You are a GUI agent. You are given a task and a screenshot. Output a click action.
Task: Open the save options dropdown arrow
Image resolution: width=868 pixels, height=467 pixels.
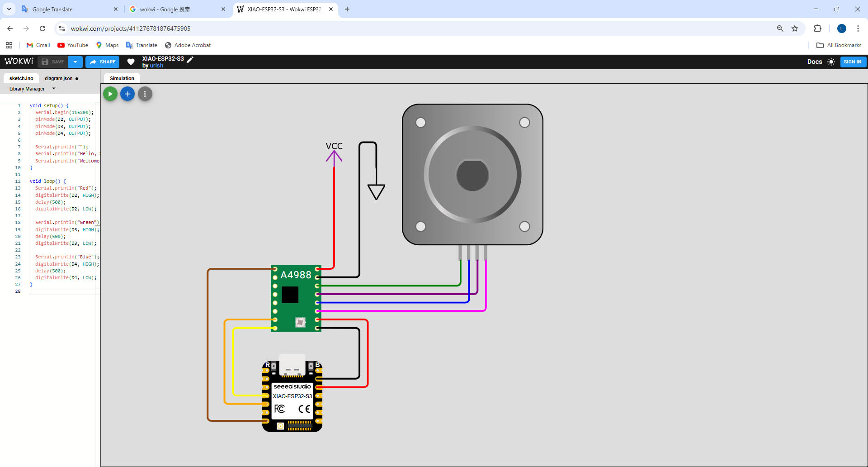tap(75, 62)
